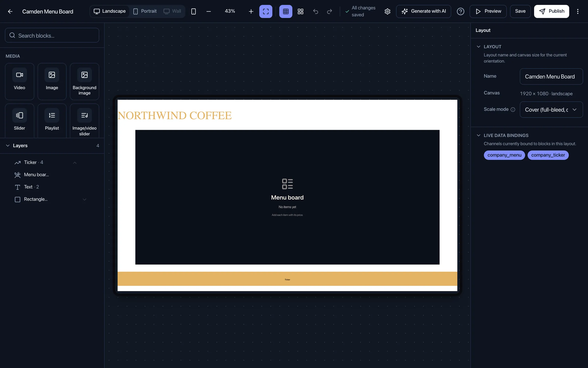The height and width of the screenshot is (368, 588).
Task: Add a Video block
Action: click(20, 81)
